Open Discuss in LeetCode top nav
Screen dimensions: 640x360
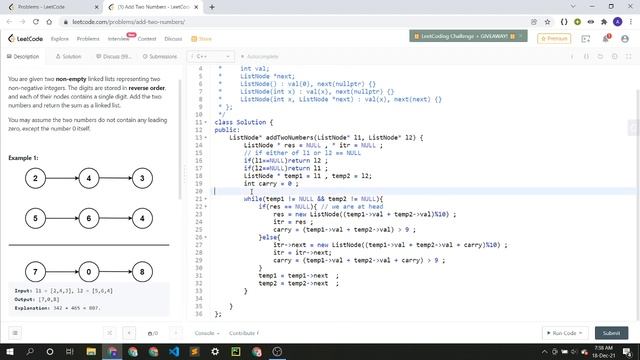click(173, 39)
